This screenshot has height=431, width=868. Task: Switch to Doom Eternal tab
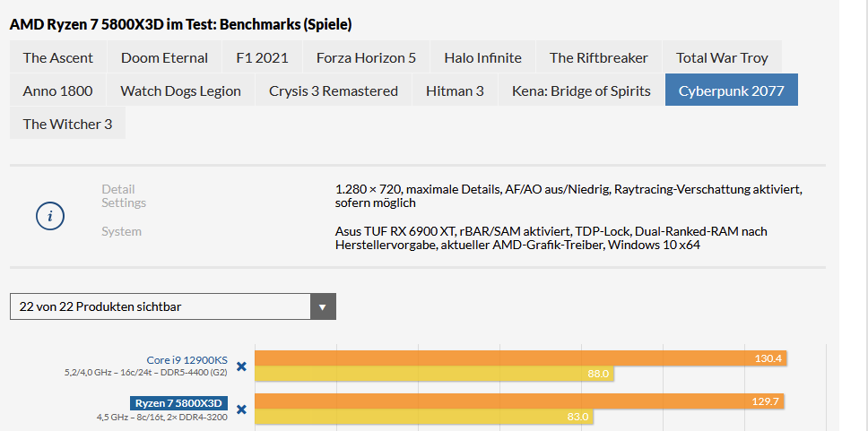coord(164,57)
